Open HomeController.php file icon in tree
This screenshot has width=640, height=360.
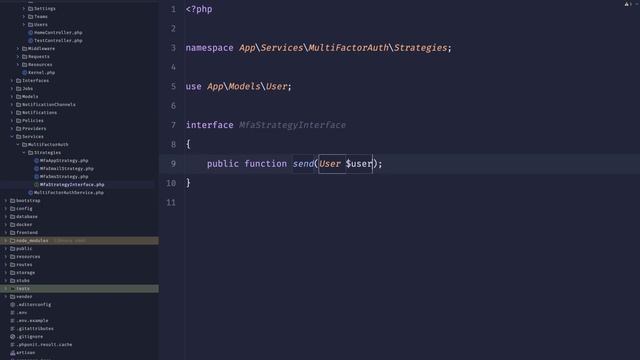pos(30,33)
